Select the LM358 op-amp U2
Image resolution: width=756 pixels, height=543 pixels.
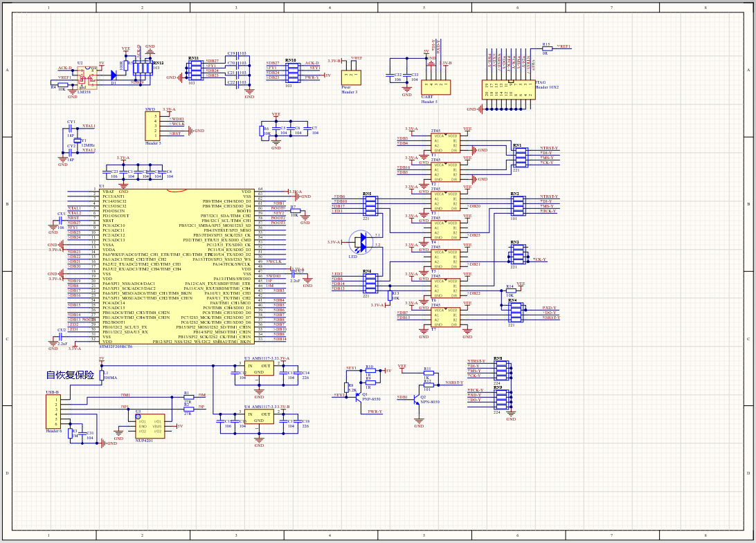click(87, 78)
